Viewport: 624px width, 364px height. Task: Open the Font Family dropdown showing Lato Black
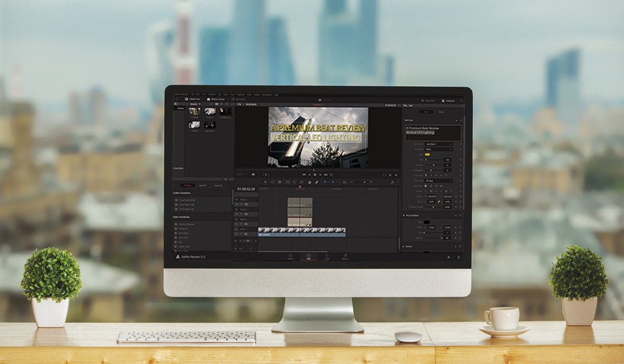[440, 144]
